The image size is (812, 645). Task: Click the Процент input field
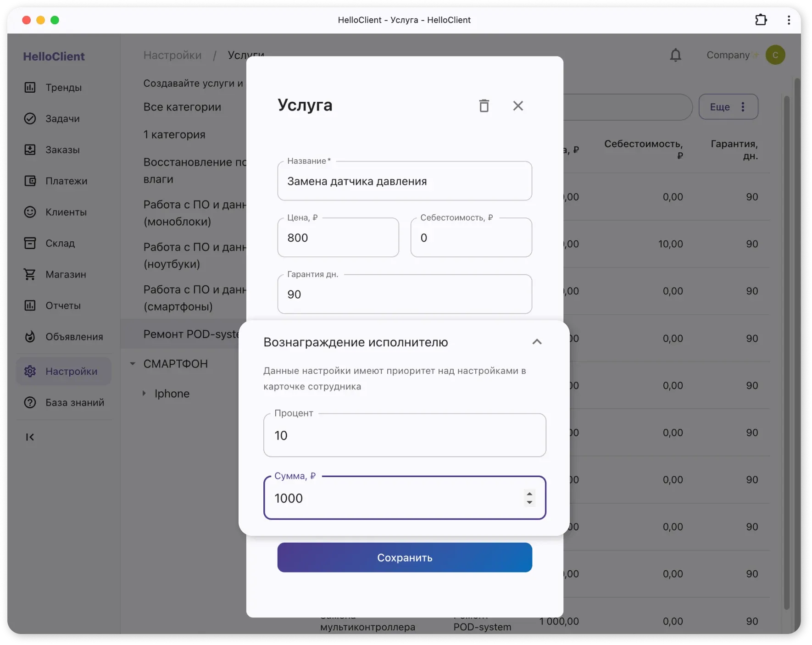pyautogui.click(x=404, y=435)
